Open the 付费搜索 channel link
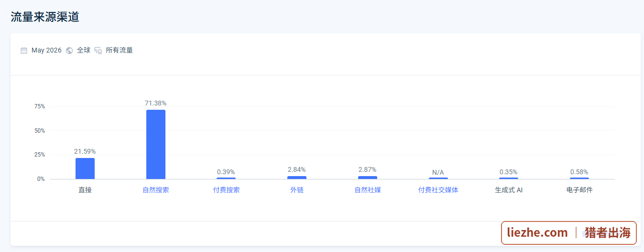The width and height of the screenshot is (644, 252). (x=227, y=190)
